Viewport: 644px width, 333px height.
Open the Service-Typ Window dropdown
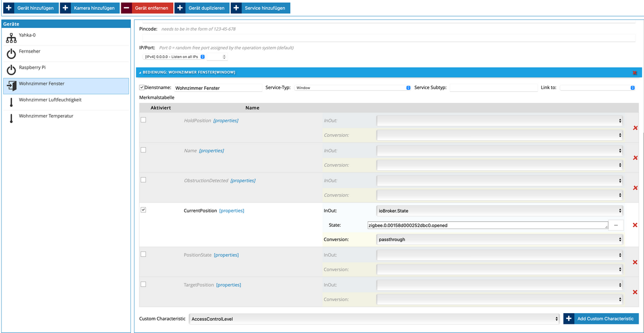coord(353,87)
